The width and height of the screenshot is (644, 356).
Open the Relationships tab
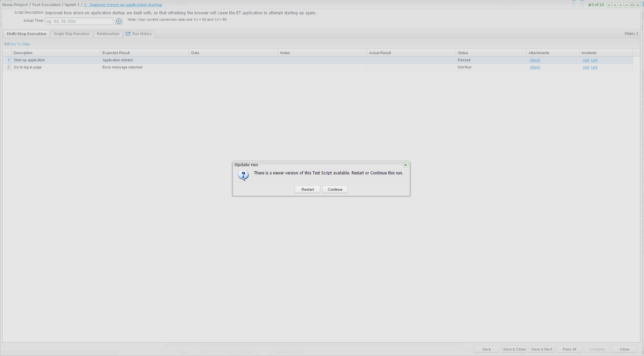(108, 34)
